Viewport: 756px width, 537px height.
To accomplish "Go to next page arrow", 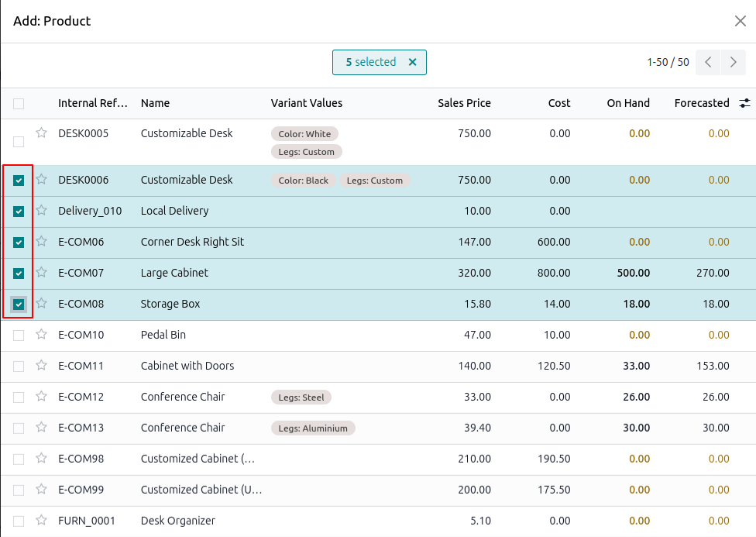I will [x=733, y=62].
